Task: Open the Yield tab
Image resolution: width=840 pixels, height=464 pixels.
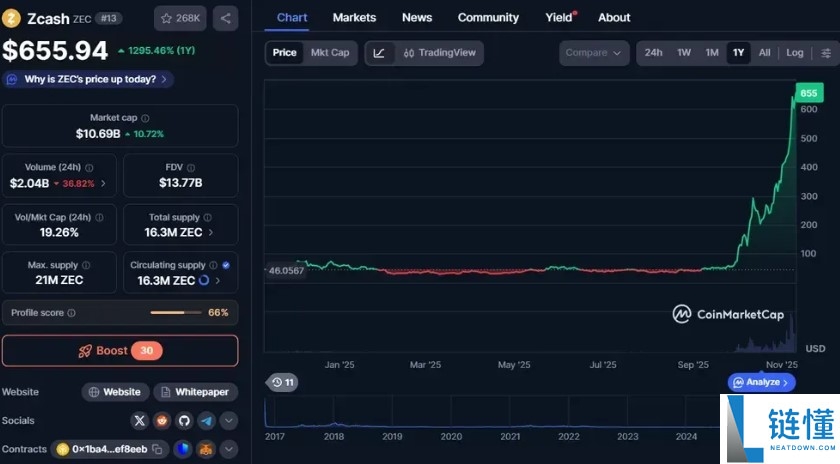Action: point(560,18)
